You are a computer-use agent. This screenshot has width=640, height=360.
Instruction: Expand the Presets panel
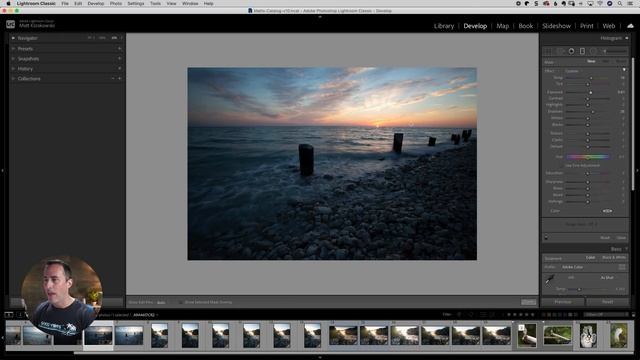(13, 49)
